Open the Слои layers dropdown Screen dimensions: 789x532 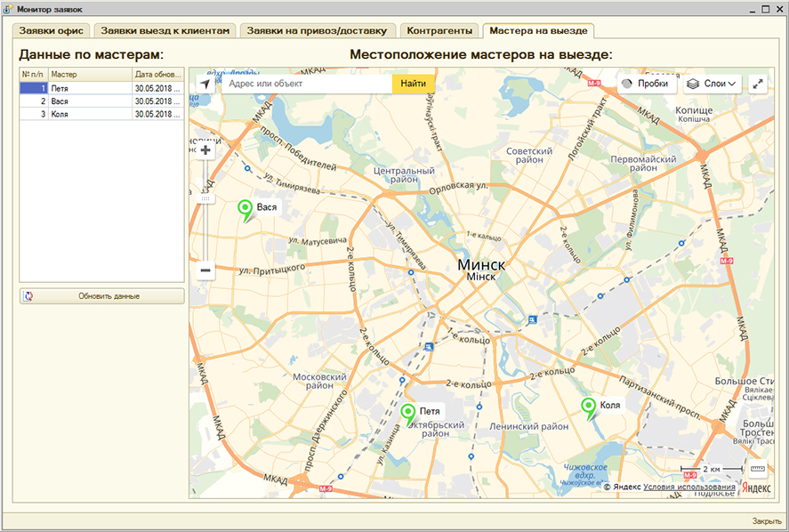pyautogui.click(x=712, y=84)
